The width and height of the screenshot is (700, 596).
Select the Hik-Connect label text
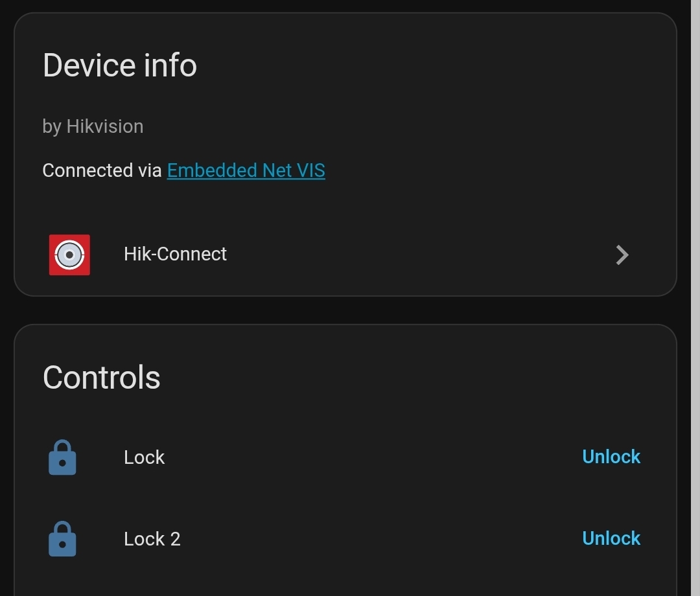click(x=175, y=254)
